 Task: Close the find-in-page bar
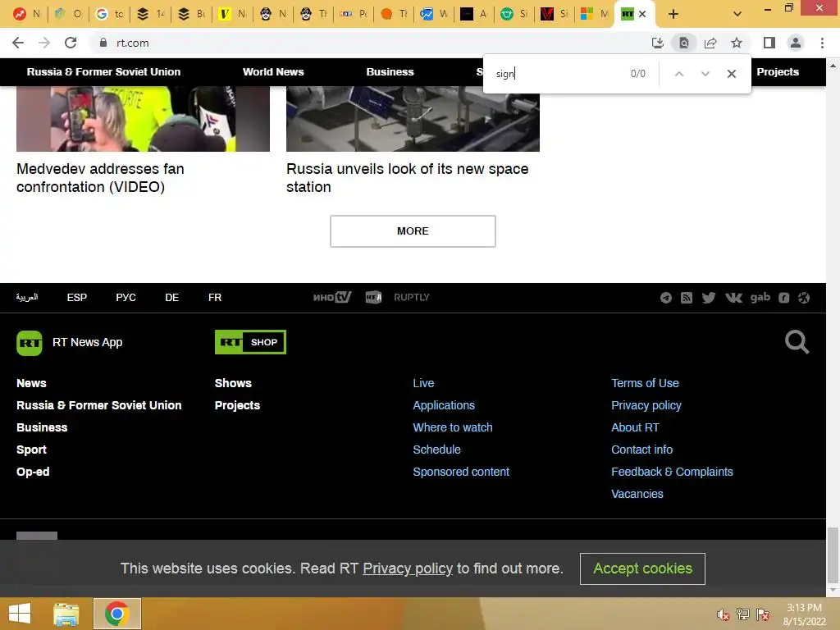pos(731,74)
